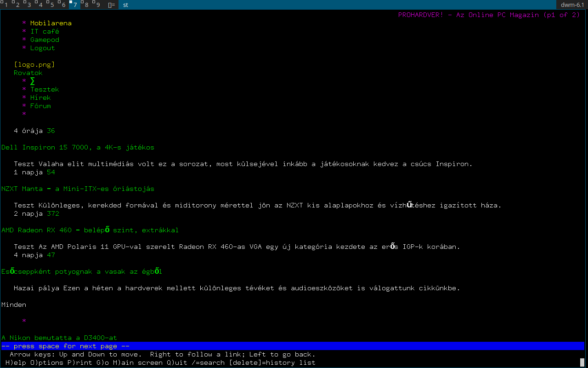Select the active dwm tag 7

[x=74, y=5]
